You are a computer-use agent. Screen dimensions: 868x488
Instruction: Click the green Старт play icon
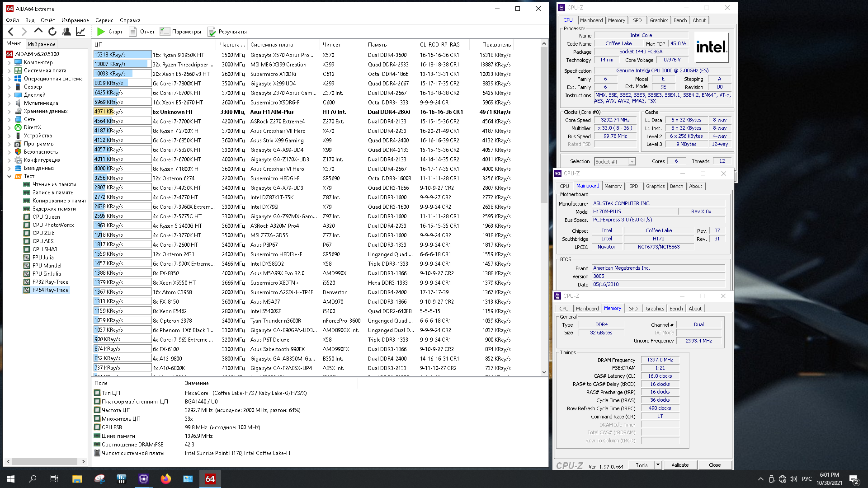(x=101, y=32)
